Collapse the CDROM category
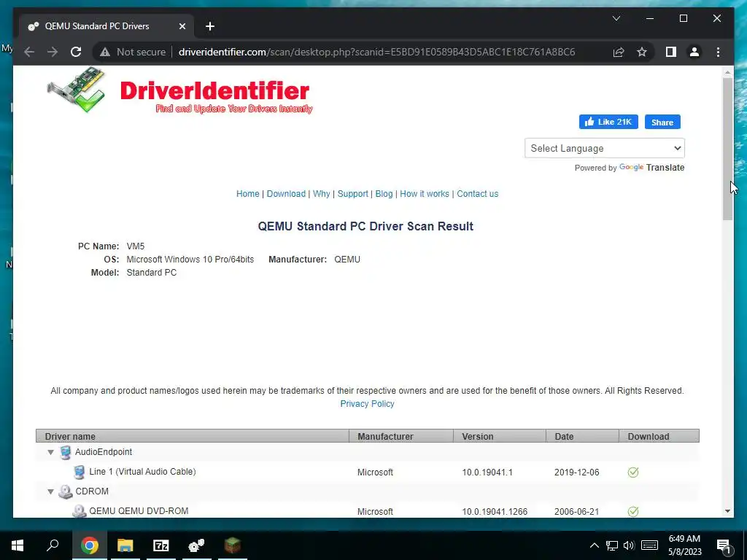 tap(50, 491)
